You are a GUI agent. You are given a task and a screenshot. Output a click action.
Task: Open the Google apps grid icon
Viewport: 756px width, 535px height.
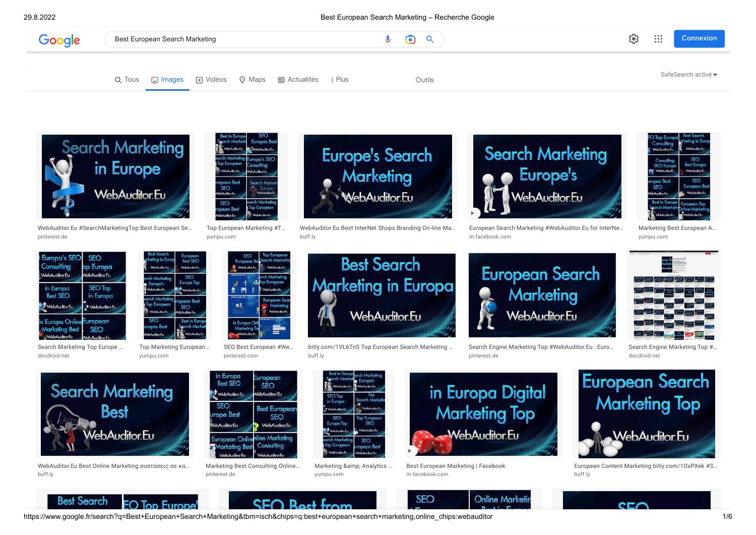(658, 38)
